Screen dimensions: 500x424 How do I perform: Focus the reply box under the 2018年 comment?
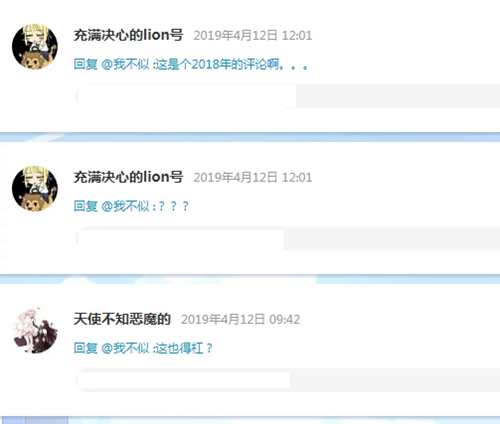287,96
